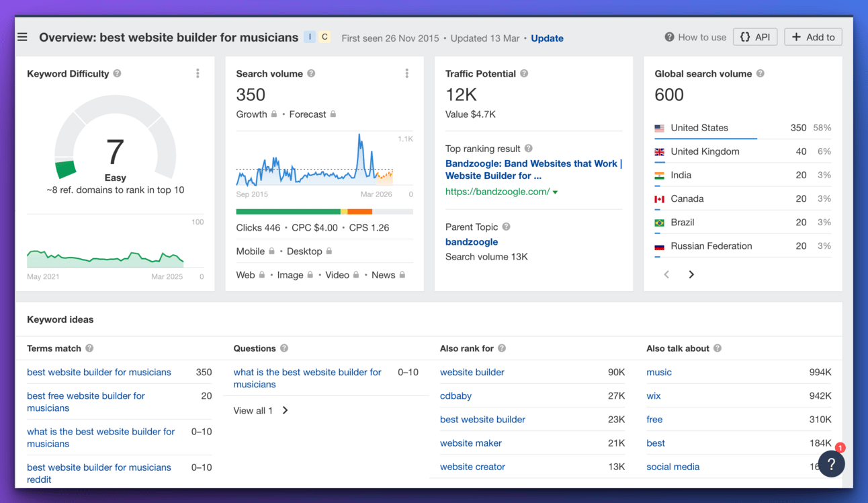Expand View all 1 questions
868x503 pixels.
261,410
